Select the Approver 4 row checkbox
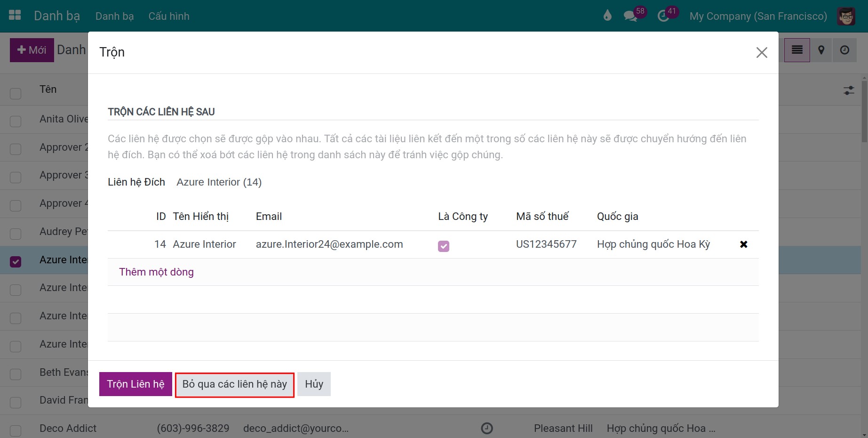The width and height of the screenshot is (868, 438). 16,205
